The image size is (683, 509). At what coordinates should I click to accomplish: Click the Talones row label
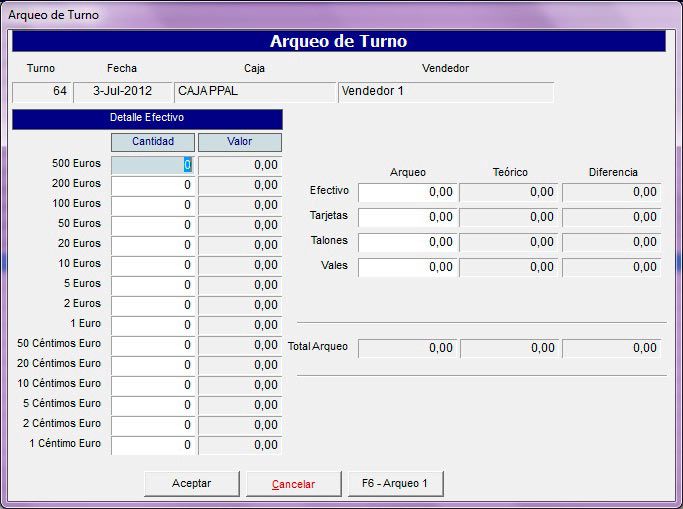click(329, 240)
